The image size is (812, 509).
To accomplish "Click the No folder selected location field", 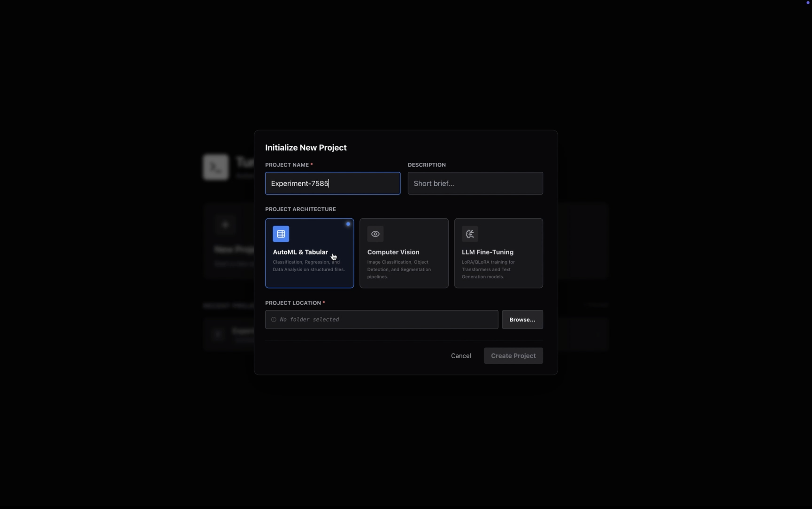I will [381, 319].
